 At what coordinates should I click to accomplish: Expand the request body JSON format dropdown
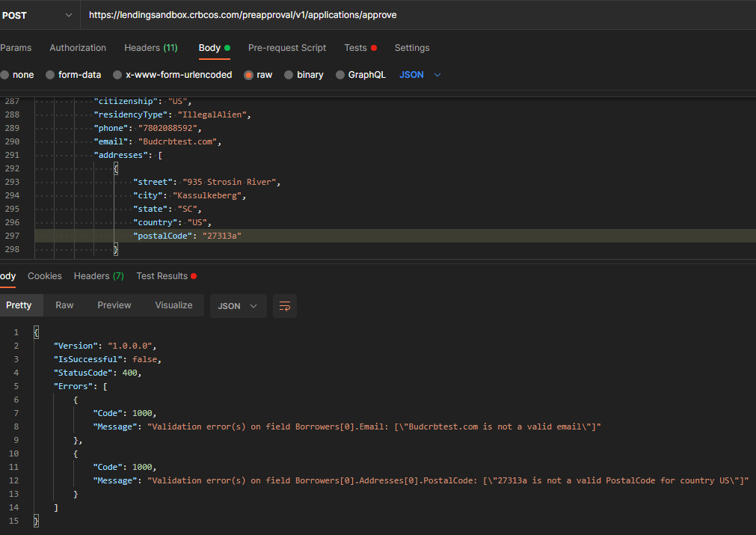point(420,75)
